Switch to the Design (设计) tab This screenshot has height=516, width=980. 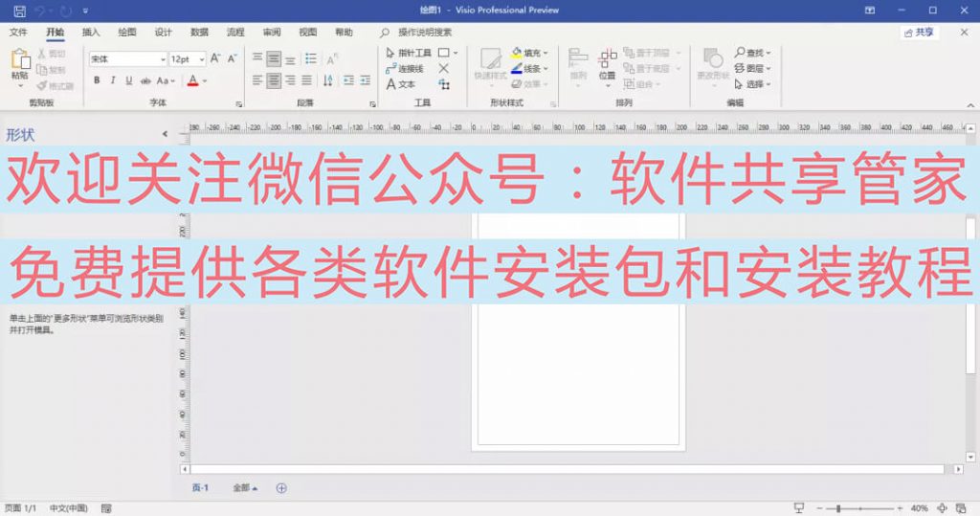[x=163, y=32]
